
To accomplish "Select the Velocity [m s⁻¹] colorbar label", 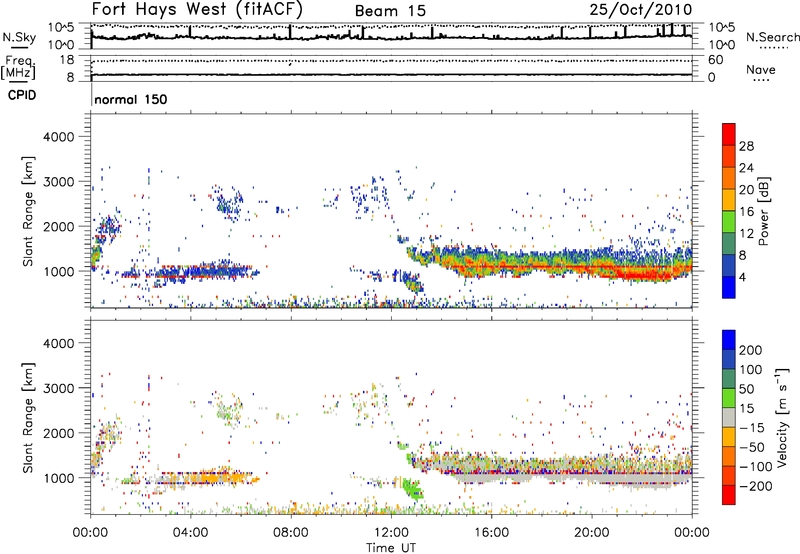I will point(782,417).
